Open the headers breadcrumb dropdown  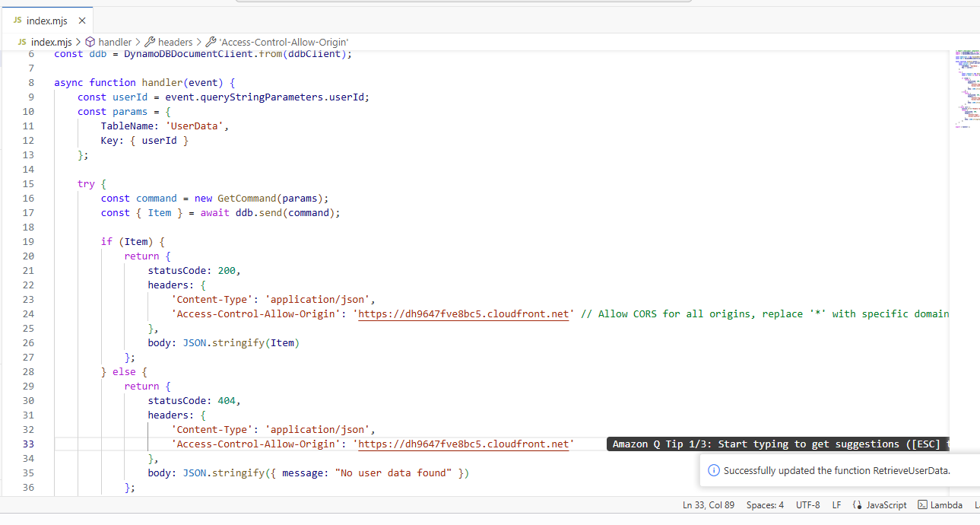(175, 43)
